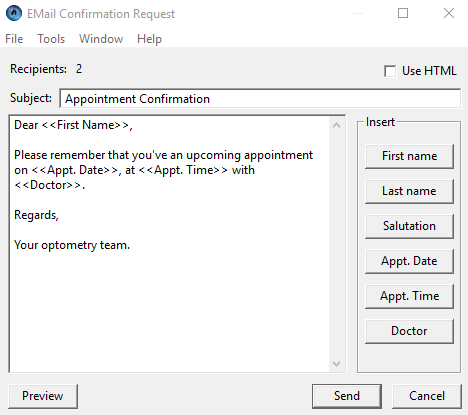Open the Tools menu
The width and height of the screenshot is (468, 415).
[51, 39]
